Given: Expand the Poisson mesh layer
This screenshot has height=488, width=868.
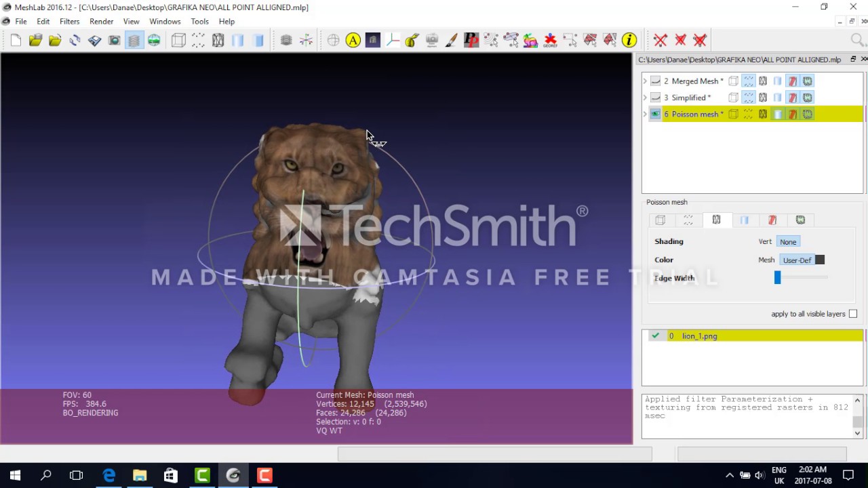Looking at the screenshot, I should pyautogui.click(x=645, y=114).
